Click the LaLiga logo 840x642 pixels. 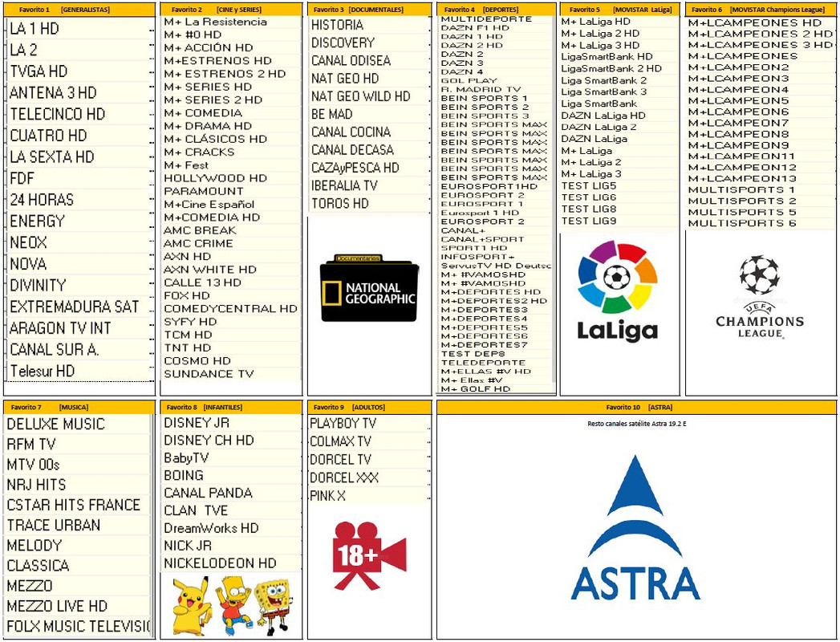point(617,291)
